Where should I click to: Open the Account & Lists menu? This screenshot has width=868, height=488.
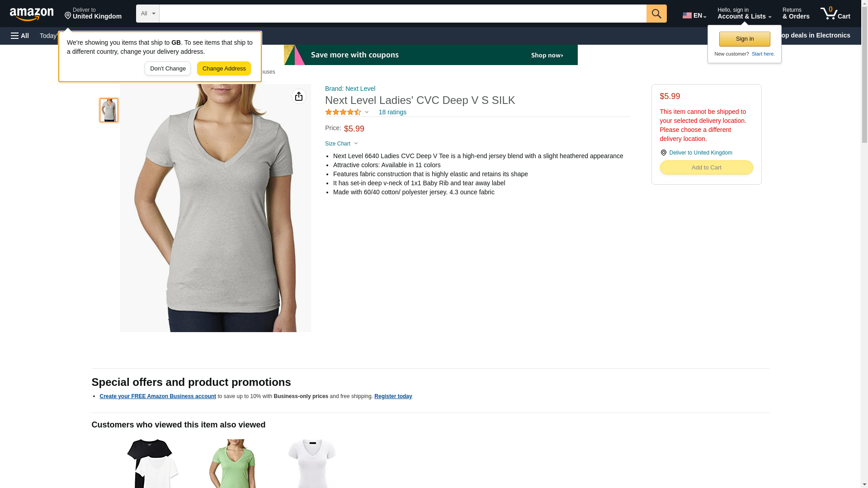744,14
